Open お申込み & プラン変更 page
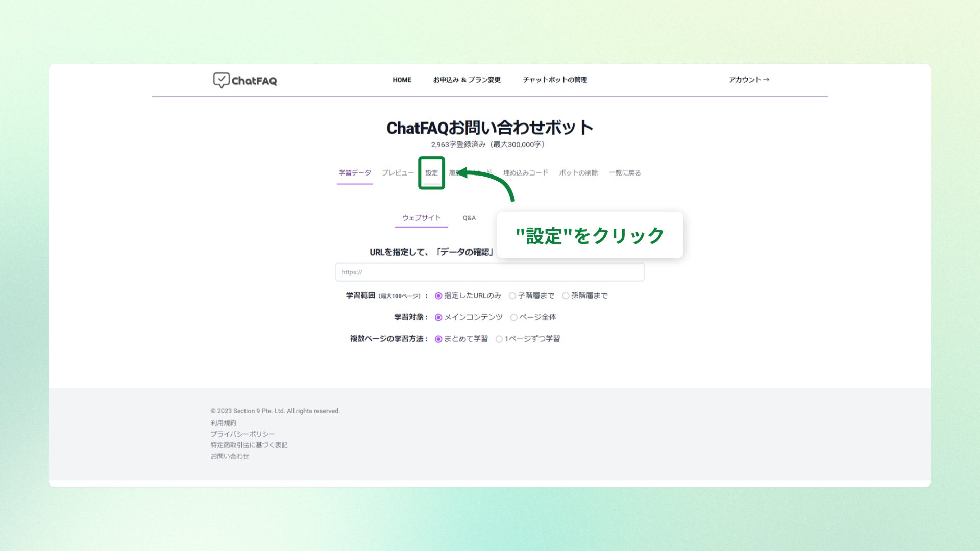This screenshot has width=980, height=551. coord(467,80)
